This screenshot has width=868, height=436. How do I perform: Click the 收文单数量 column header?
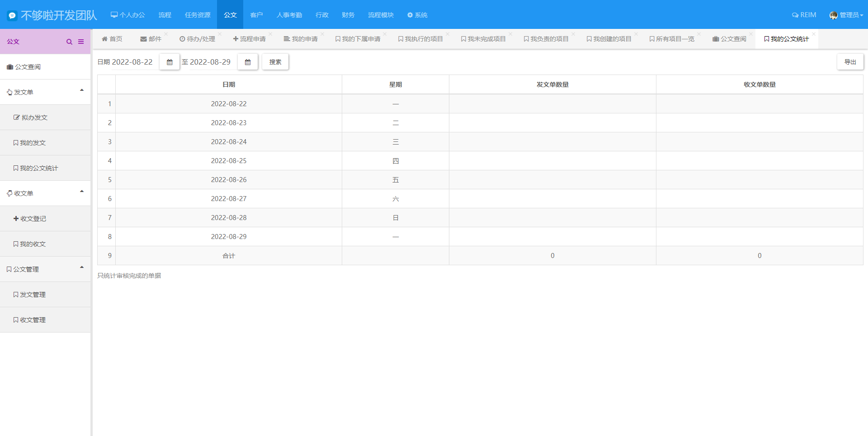pos(759,84)
